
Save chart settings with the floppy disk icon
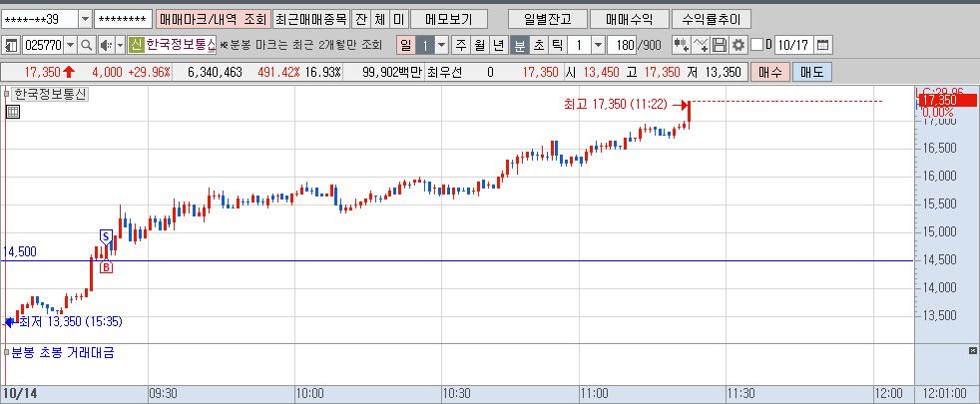[720, 45]
